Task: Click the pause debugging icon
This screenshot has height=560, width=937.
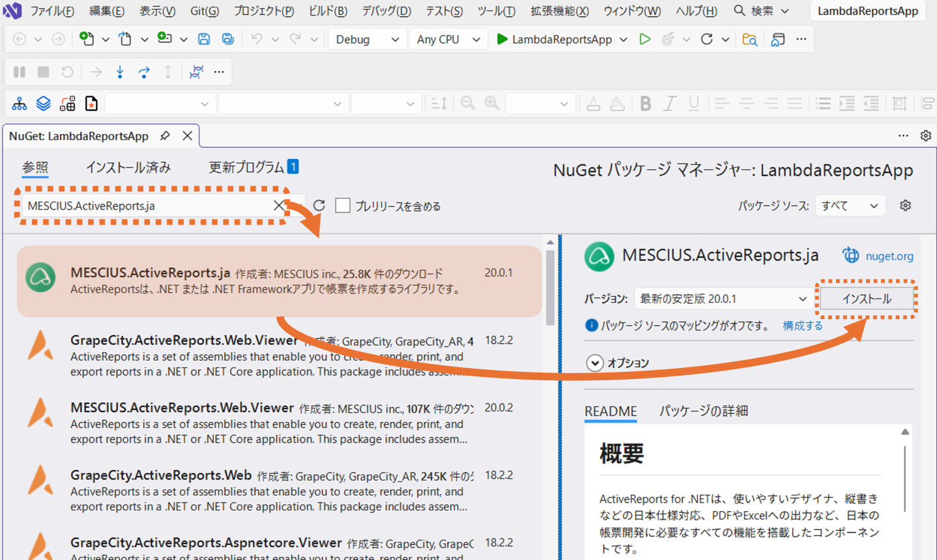Action: tap(20, 72)
